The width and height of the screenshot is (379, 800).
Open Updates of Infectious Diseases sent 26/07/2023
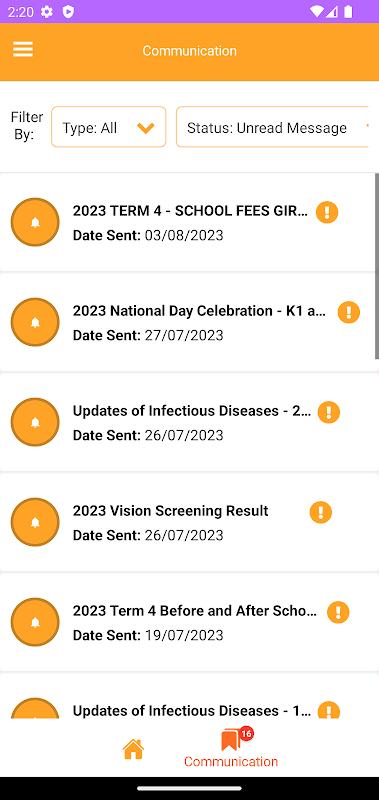(188, 422)
